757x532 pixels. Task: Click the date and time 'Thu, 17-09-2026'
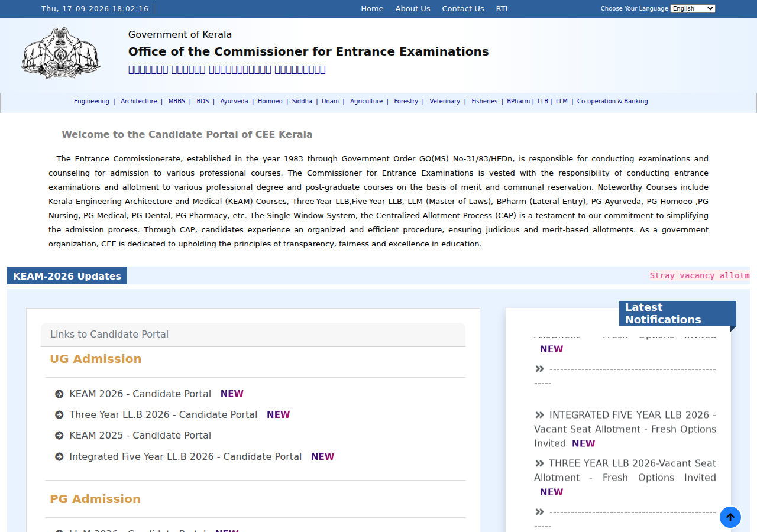tap(95, 9)
